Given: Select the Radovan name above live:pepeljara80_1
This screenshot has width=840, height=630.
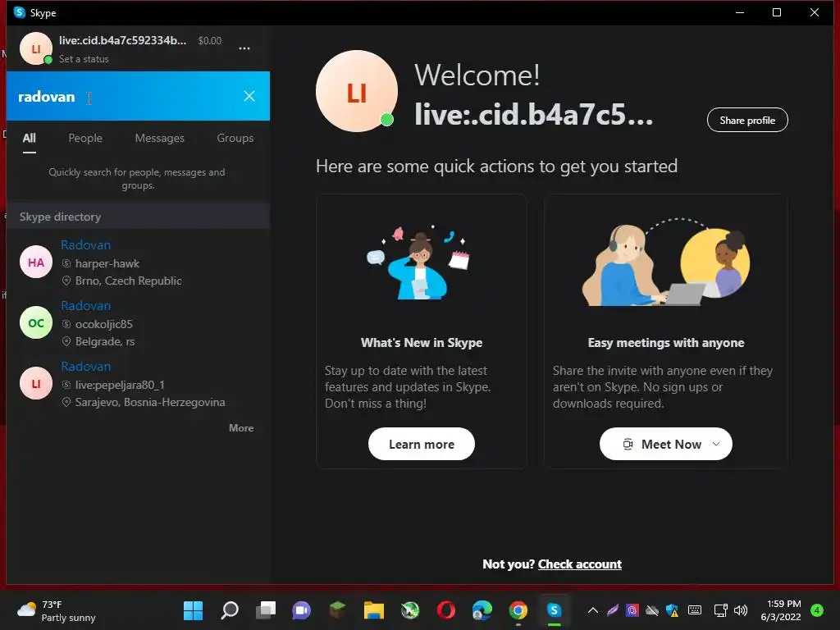Looking at the screenshot, I should (85, 367).
